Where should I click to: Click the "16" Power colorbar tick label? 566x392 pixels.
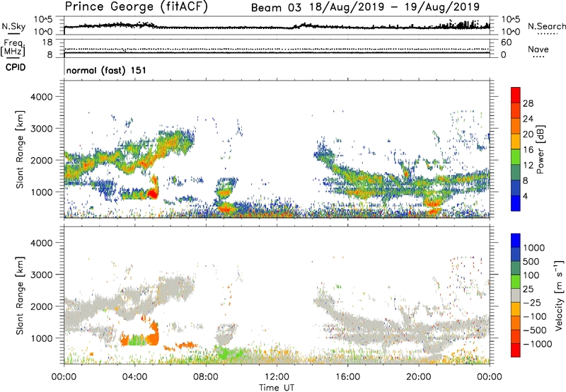[528, 150]
